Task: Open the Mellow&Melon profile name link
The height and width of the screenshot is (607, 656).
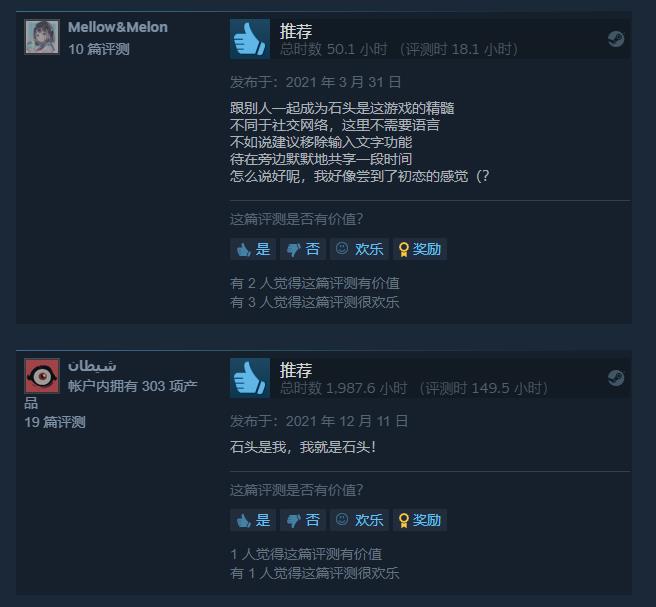Action: click(x=118, y=27)
